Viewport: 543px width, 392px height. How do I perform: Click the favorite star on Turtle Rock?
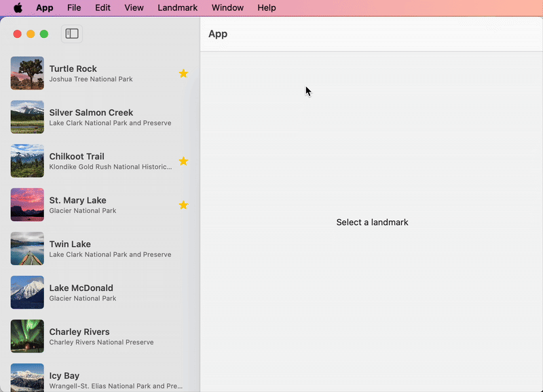(183, 73)
